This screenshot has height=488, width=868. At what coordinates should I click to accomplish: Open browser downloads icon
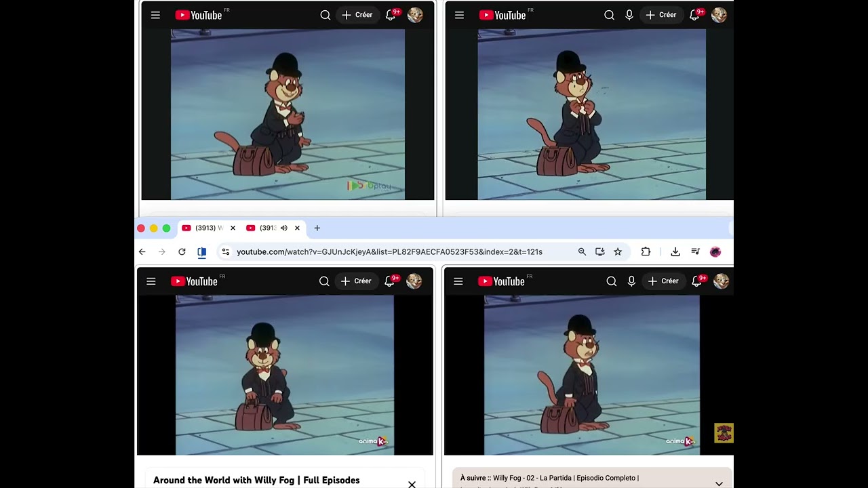[x=675, y=251]
